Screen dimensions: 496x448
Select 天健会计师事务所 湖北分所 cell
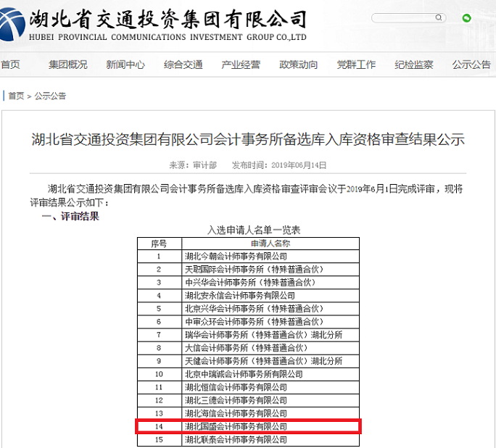270,361
